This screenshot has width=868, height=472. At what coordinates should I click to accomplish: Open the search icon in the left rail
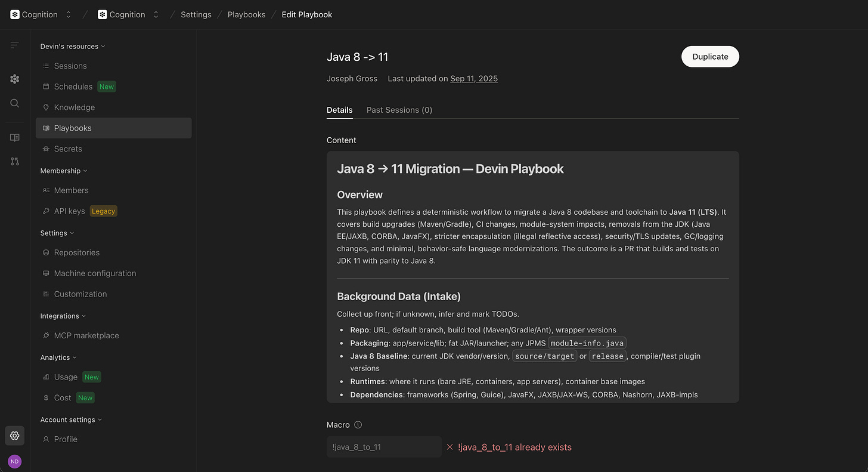(x=15, y=103)
